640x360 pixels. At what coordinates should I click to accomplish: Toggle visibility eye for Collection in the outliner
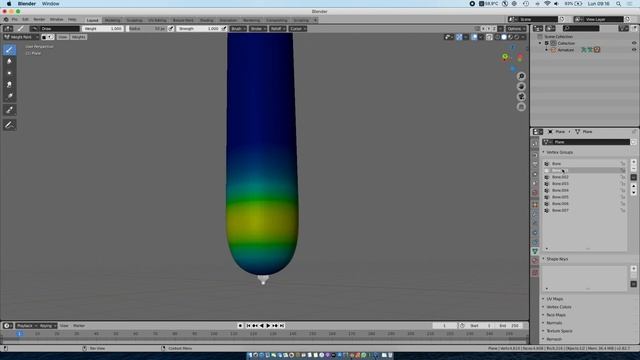(x=634, y=43)
